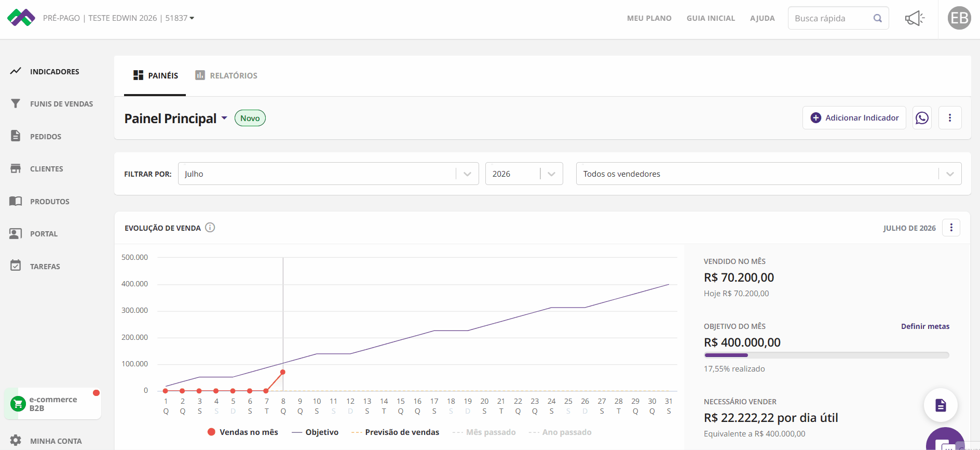Switch to the Relatórios tab
The width and height of the screenshot is (980, 450).
(226, 76)
